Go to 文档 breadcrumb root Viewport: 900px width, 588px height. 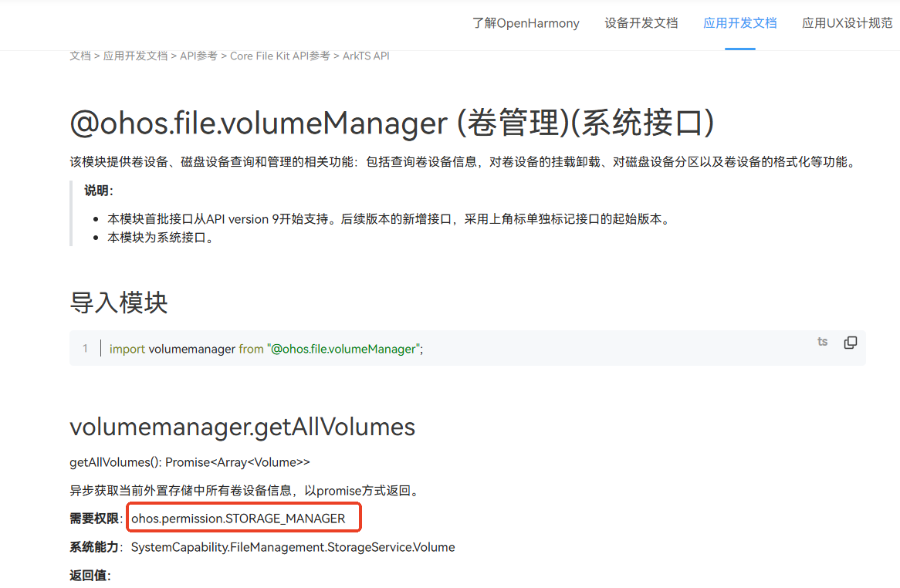[80, 56]
